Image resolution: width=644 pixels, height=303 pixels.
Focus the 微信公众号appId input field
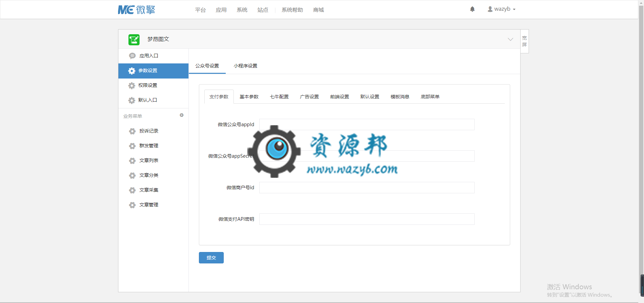(367, 124)
